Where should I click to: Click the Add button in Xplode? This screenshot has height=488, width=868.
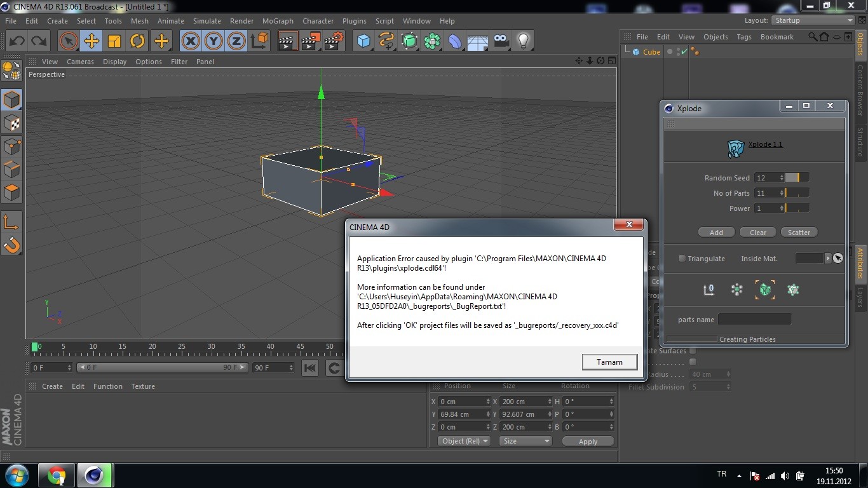(716, 233)
